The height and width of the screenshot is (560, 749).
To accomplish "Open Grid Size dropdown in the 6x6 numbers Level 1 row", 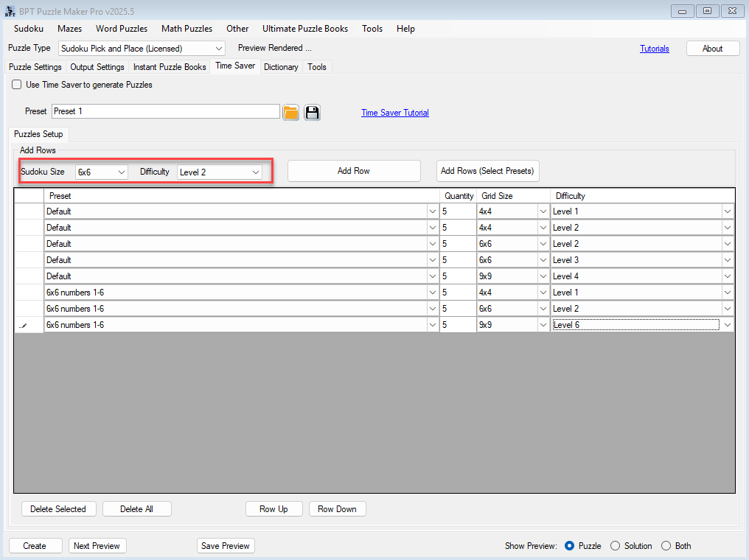I will (543, 293).
